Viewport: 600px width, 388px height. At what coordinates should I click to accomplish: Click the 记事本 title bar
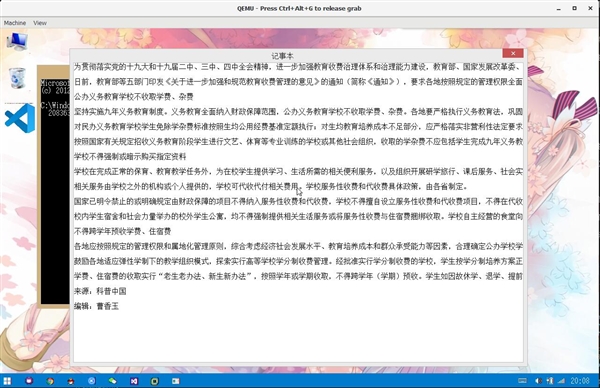click(x=282, y=56)
